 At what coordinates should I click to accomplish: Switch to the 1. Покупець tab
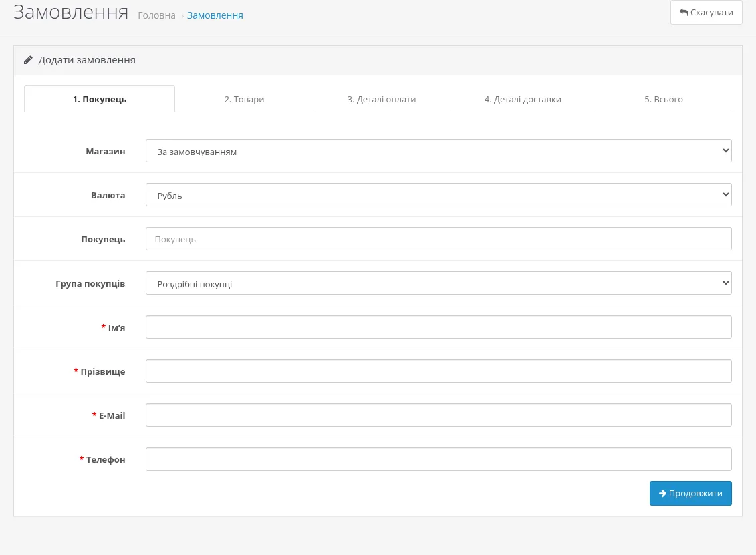(100, 100)
